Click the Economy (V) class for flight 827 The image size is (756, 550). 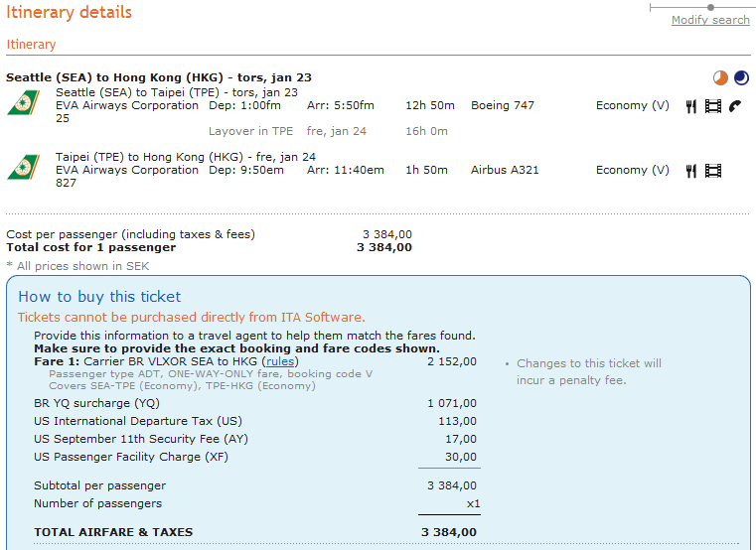[x=633, y=170]
